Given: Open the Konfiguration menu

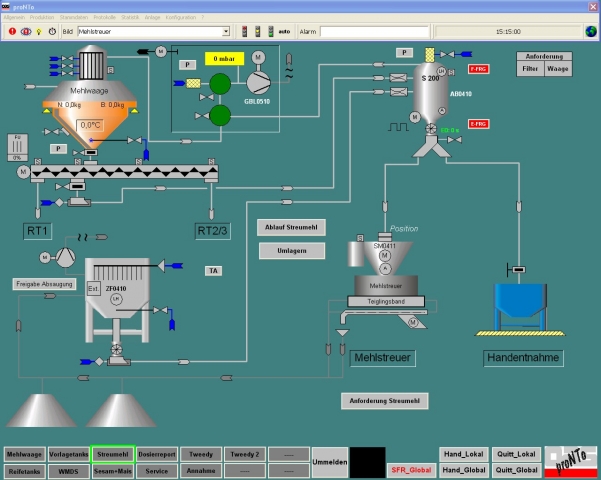Looking at the screenshot, I should tap(181, 17).
